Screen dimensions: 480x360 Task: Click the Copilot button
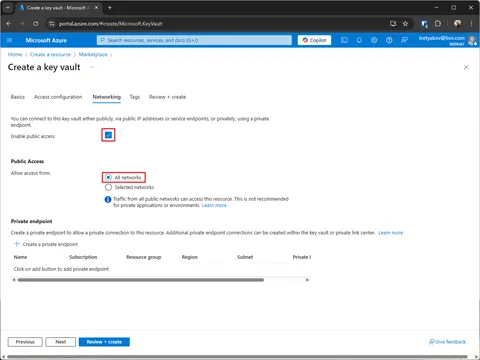(314, 40)
